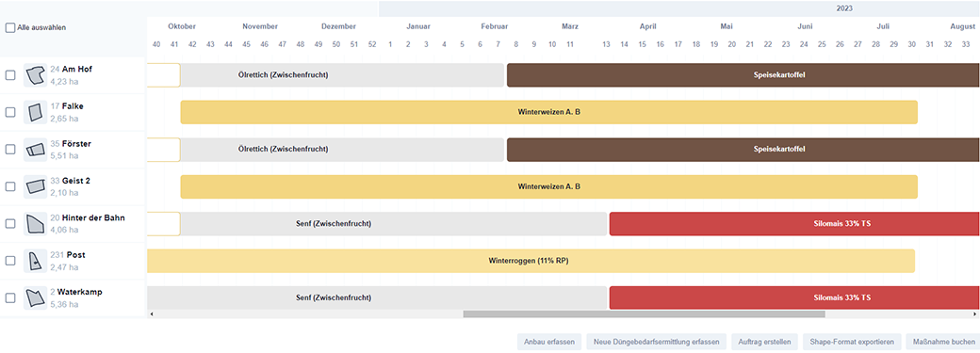The height and width of the screenshot is (353, 980).
Task: Click the Hinter der Bahn field shape icon
Action: click(35, 224)
